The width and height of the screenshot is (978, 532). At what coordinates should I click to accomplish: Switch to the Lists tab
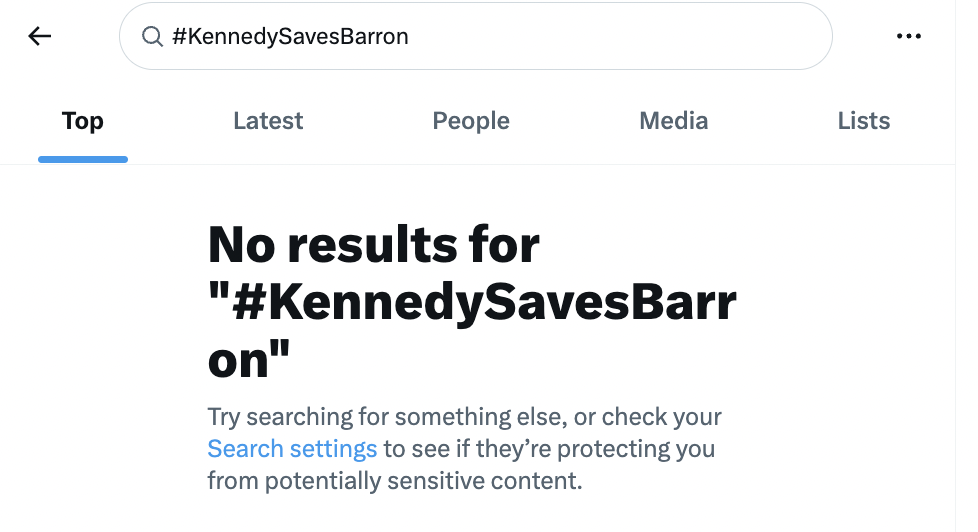pos(863,122)
